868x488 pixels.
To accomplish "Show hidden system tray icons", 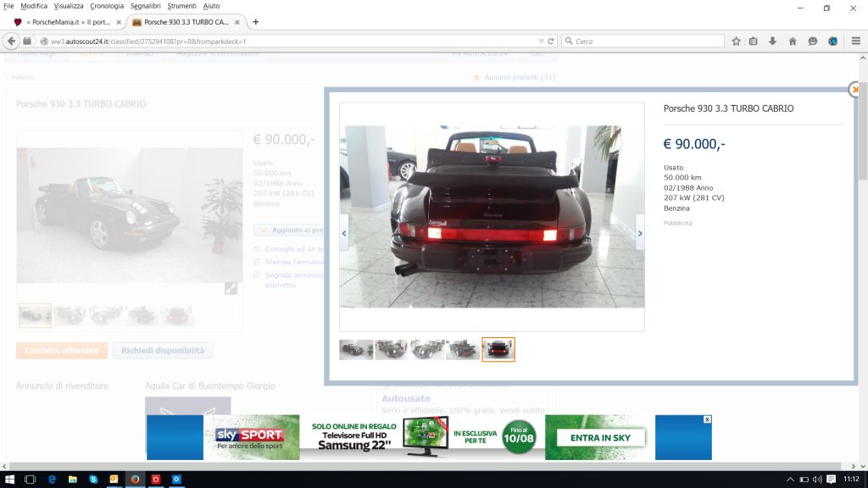I will (x=790, y=480).
